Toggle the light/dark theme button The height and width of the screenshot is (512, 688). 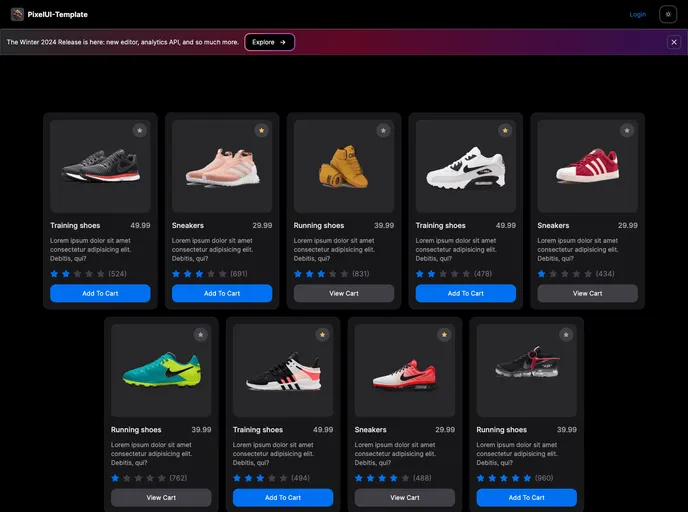click(668, 14)
